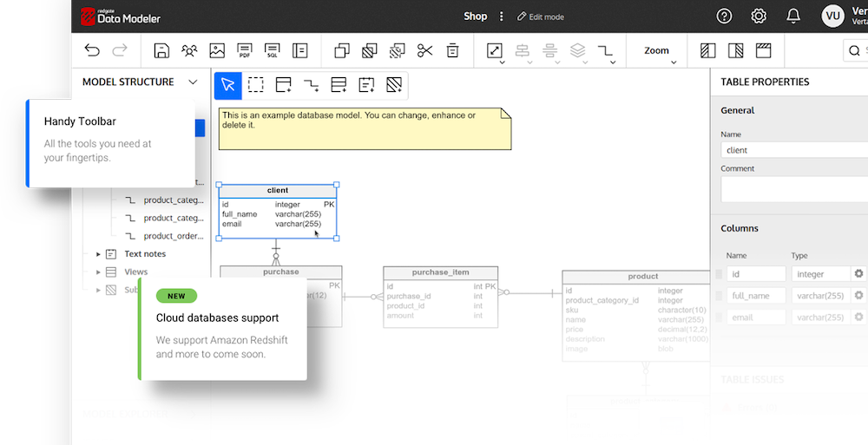
Task: Generate SQL script using the SQL icon
Action: pos(272,50)
